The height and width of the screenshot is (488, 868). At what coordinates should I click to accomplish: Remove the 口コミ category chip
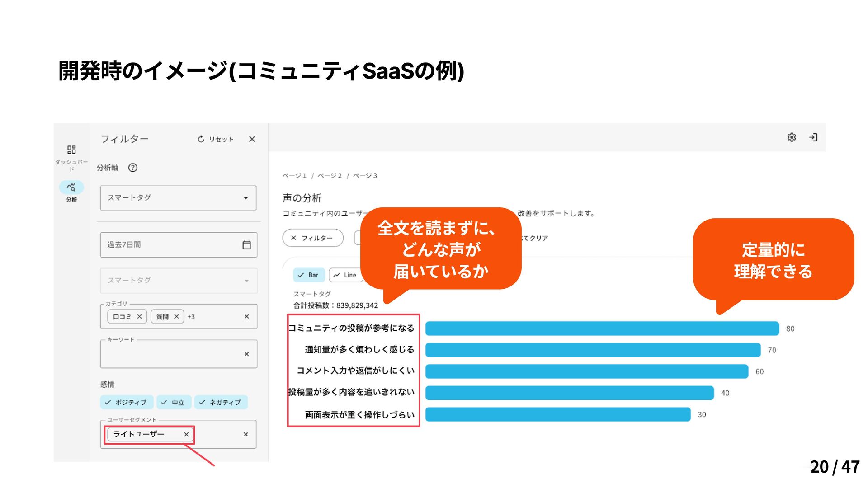139,317
